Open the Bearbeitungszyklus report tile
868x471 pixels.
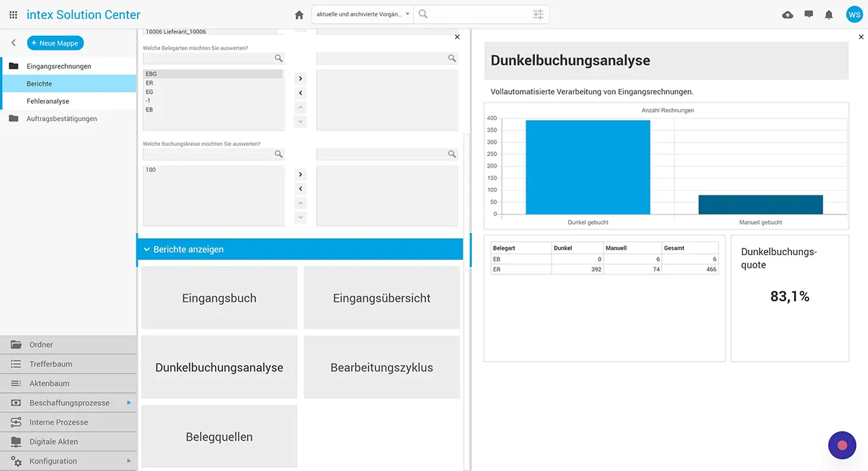[x=381, y=367]
